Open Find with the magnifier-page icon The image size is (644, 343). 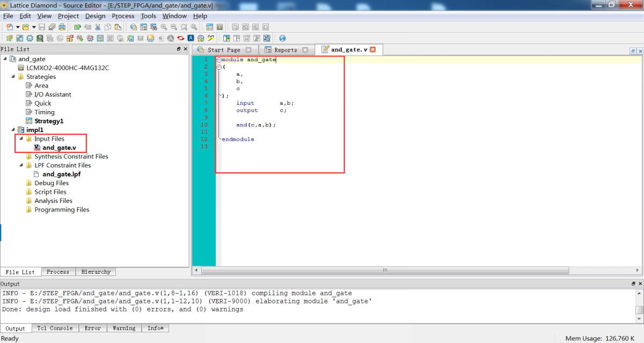click(x=133, y=27)
